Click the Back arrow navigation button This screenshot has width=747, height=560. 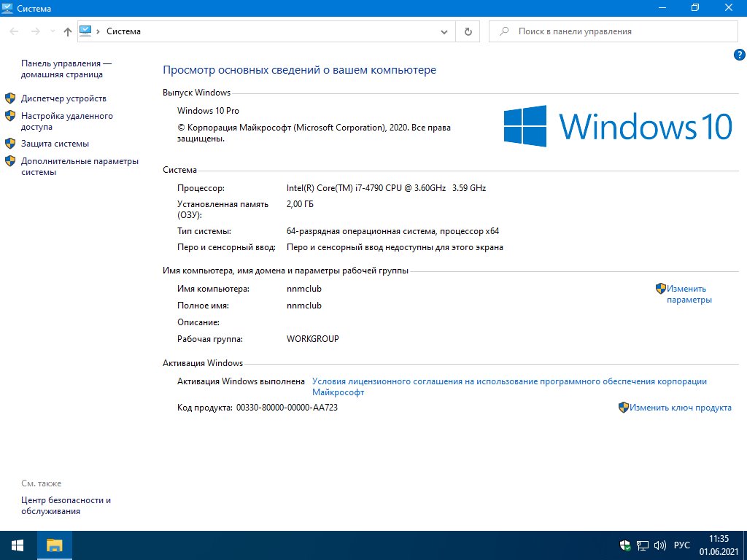click(15, 31)
